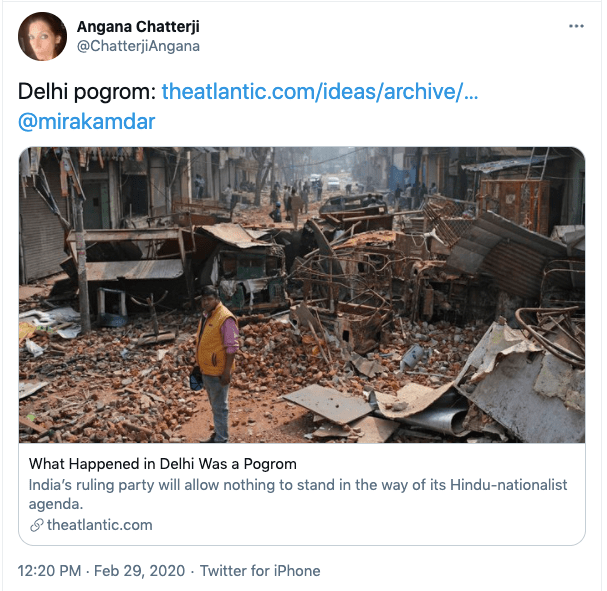Click Angana Chatterji's profile avatar

(x=42, y=37)
